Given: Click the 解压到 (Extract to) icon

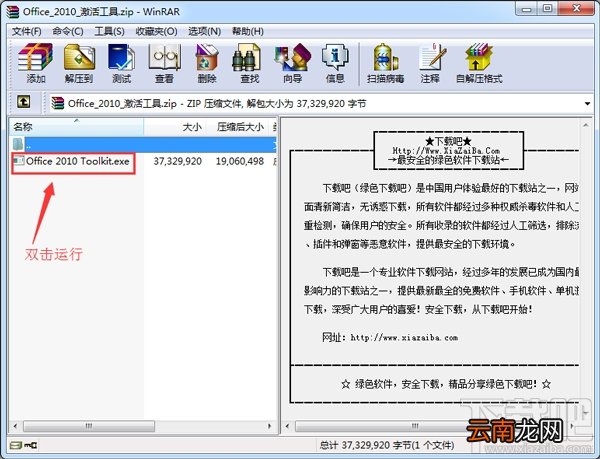Looking at the screenshot, I should (x=79, y=63).
